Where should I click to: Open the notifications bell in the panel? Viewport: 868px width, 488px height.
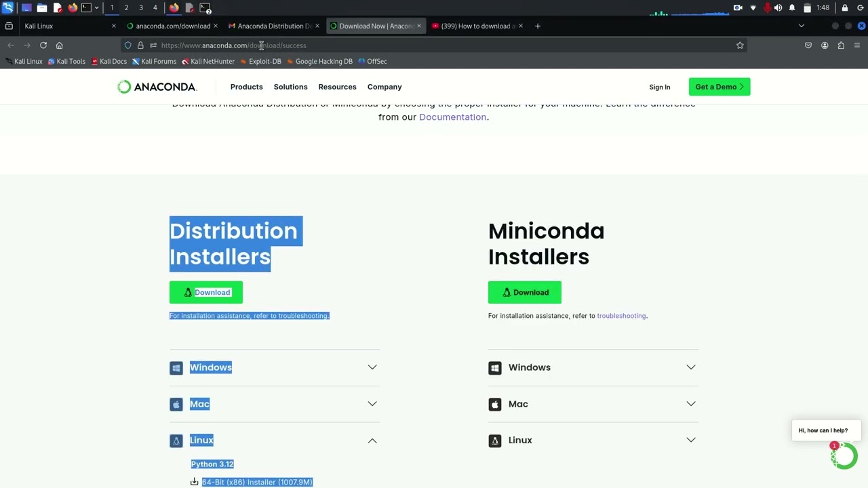coord(792,7)
